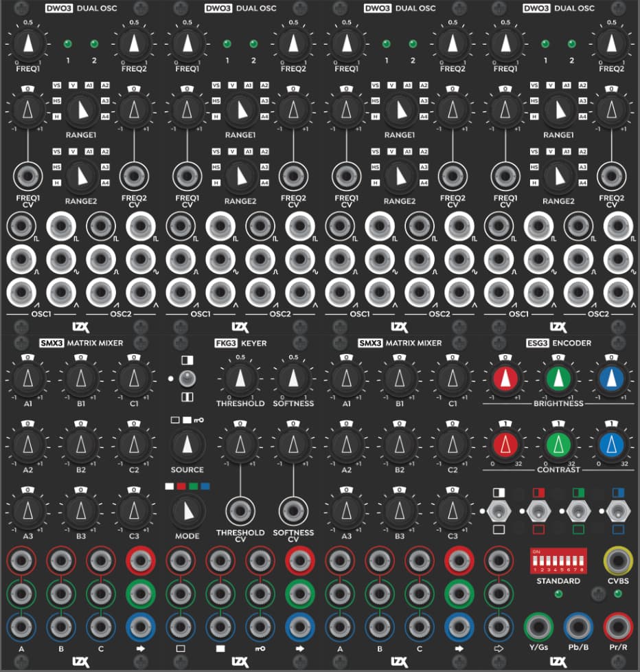Screen dimensions: 640x672
Task: Click red key input jack on FKG3 Keyer
Action: coord(260,561)
